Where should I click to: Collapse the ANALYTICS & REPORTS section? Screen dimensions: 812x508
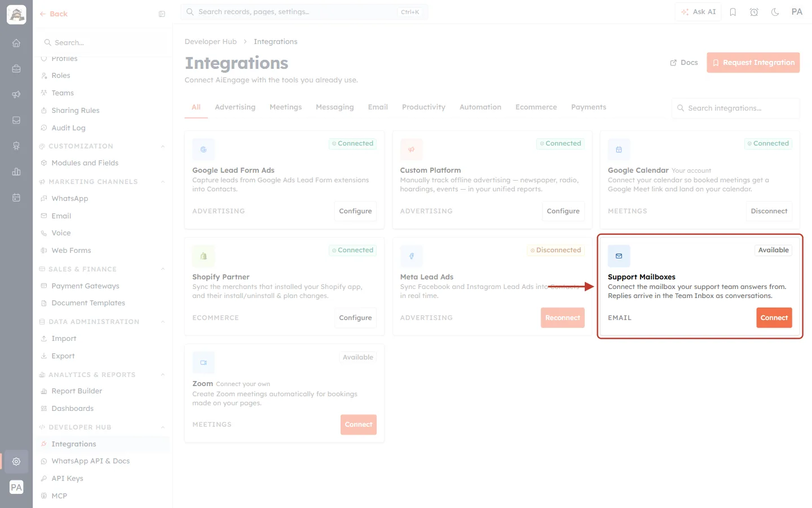tap(163, 375)
